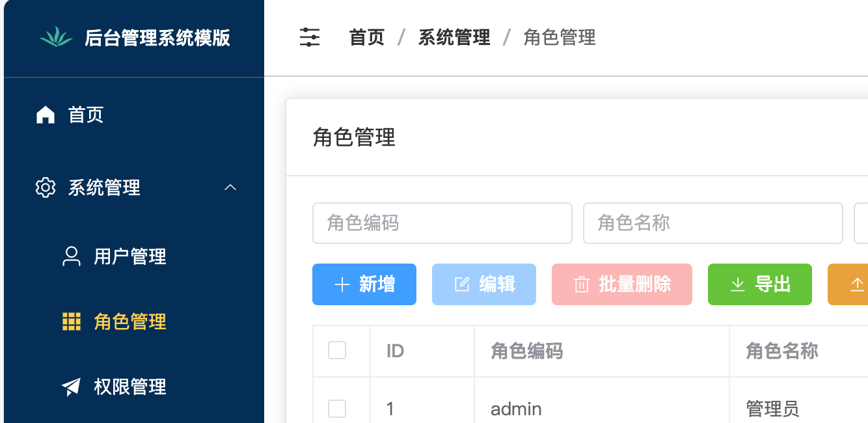This screenshot has width=868, height=423.
Task: Click 角色管理 in the breadcrumb
Action: (560, 37)
